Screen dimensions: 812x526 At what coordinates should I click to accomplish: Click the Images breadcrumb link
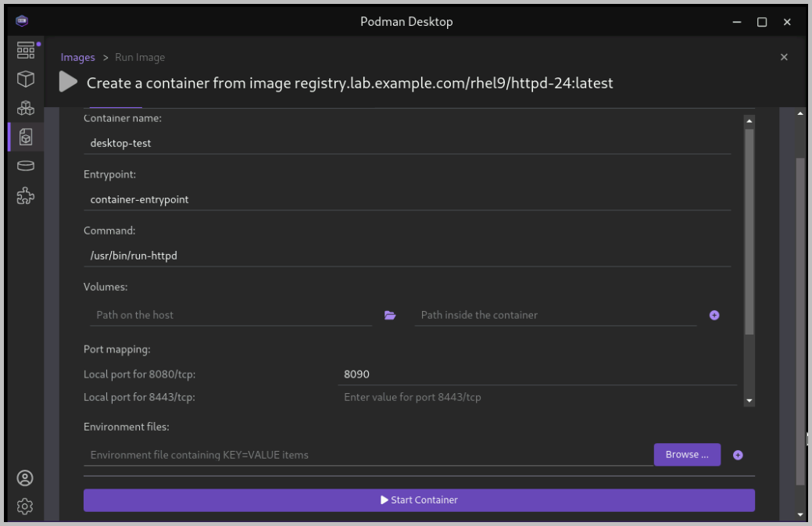pos(77,57)
